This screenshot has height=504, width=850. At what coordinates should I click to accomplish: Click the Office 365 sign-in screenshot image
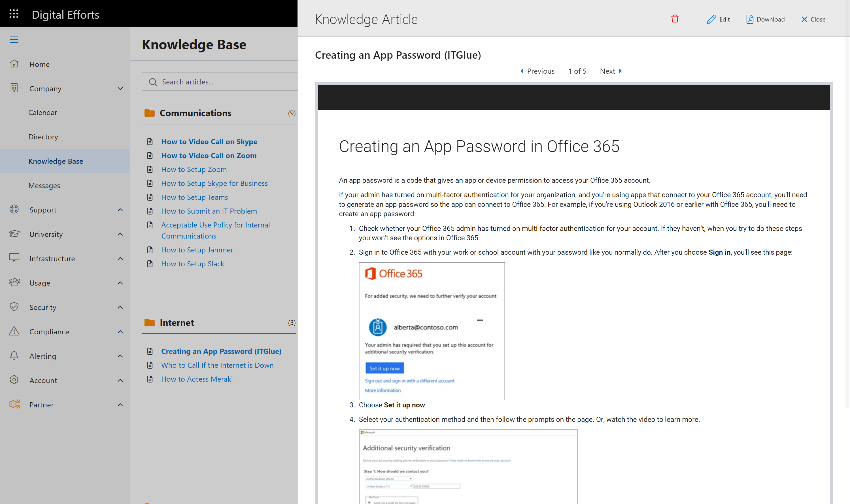click(x=432, y=331)
